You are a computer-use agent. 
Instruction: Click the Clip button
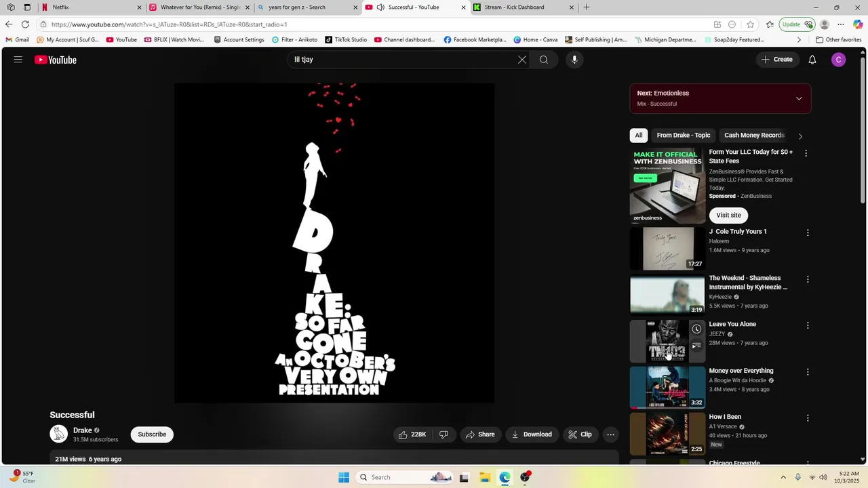pos(580,434)
